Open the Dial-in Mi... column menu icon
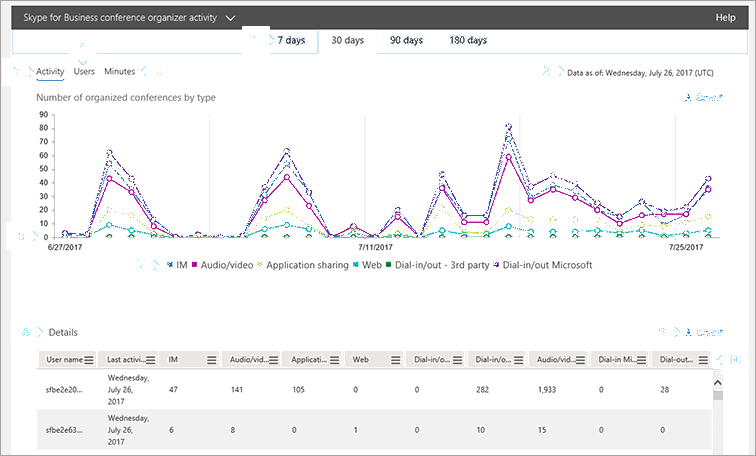The height and width of the screenshot is (456, 756). [x=641, y=360]
